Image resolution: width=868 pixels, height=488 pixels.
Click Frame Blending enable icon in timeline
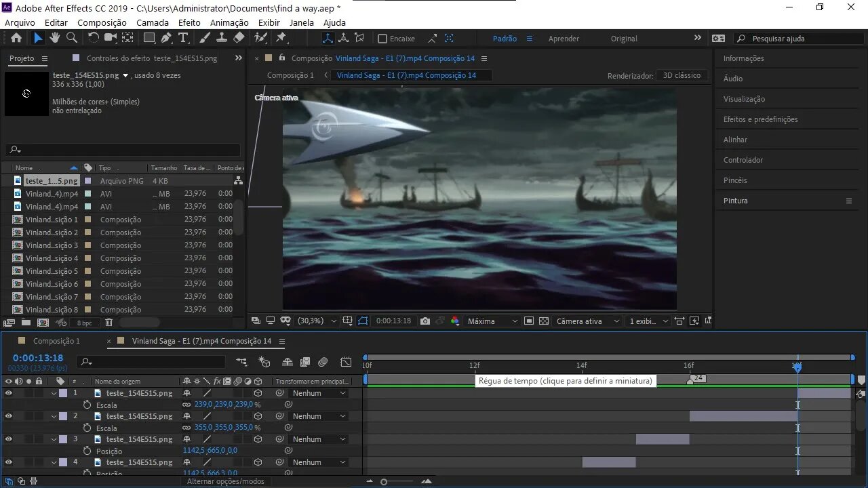[x=305, y=362]
